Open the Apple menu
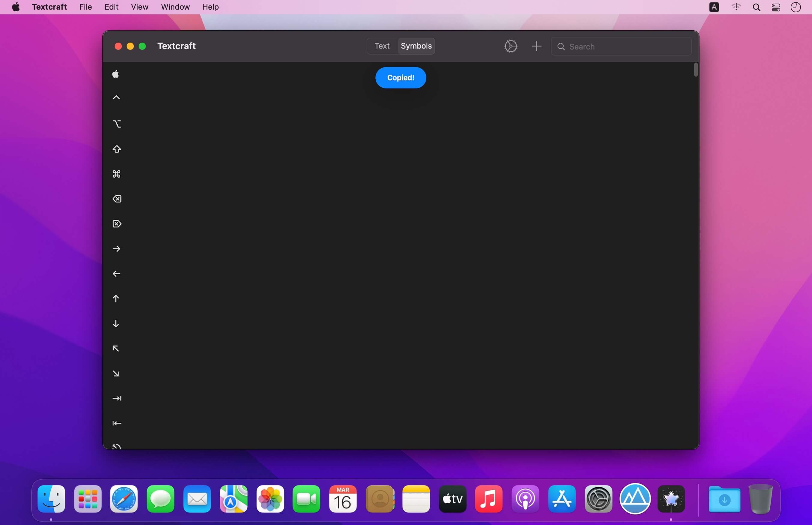 tap(16, 7)
